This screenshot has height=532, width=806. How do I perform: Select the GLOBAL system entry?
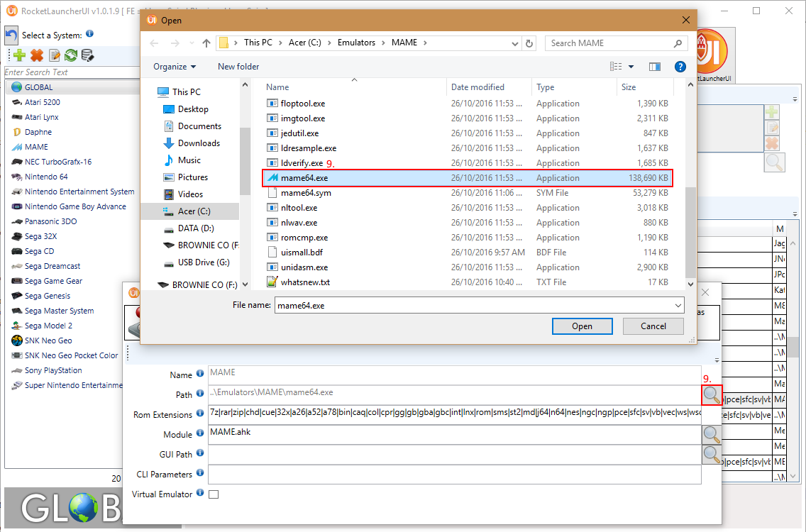72,87
